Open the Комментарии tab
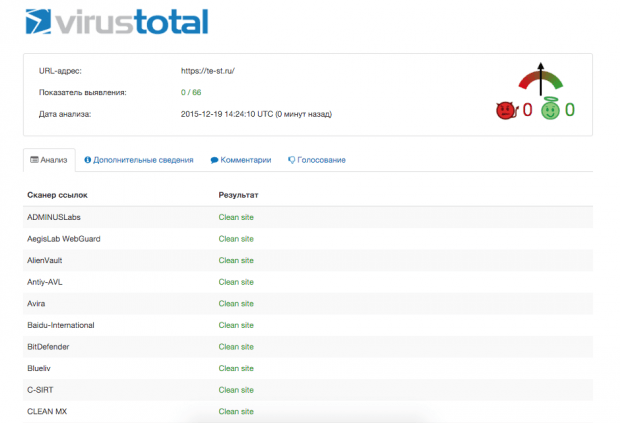The image size is (620, 423). (x=240, y=160)
